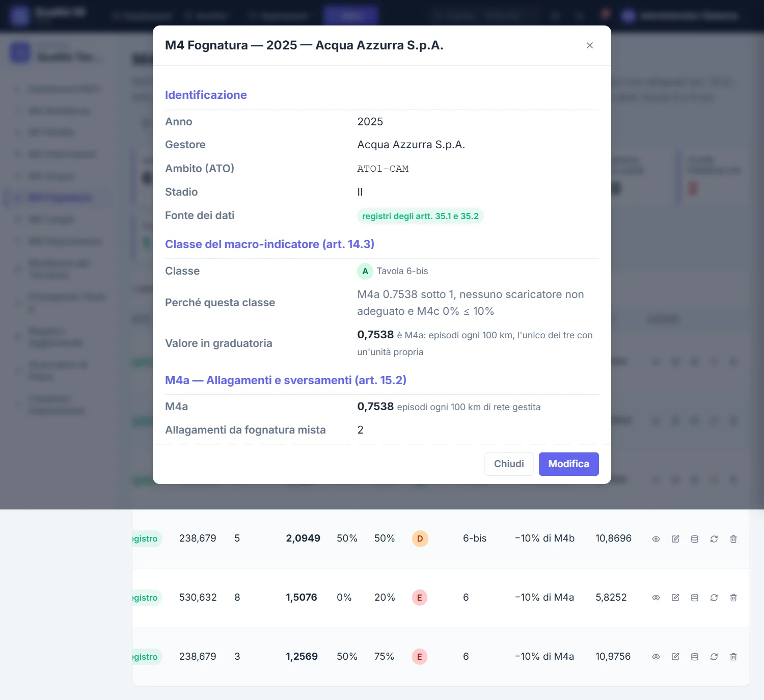764x700 pixels.
Task: Click the Modifica button
Action: point(569,464)
